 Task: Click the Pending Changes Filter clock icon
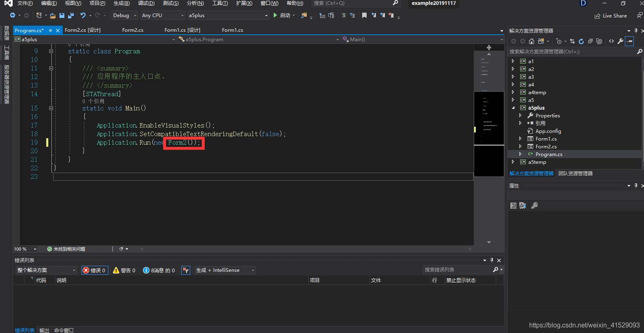point(559,41)
